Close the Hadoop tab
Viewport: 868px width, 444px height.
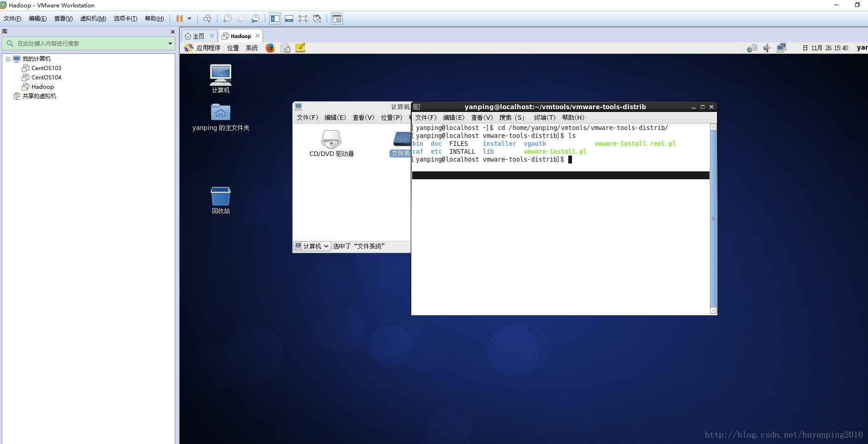pos(257,36)
